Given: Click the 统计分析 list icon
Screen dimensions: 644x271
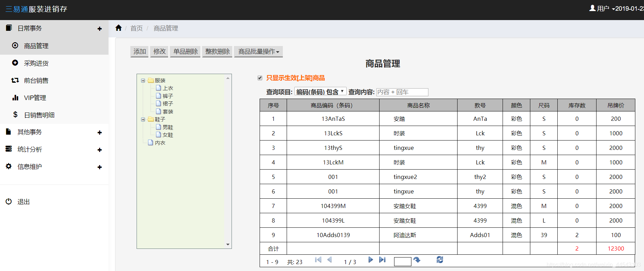Looking at the screenshot, I should coord(9,149).
